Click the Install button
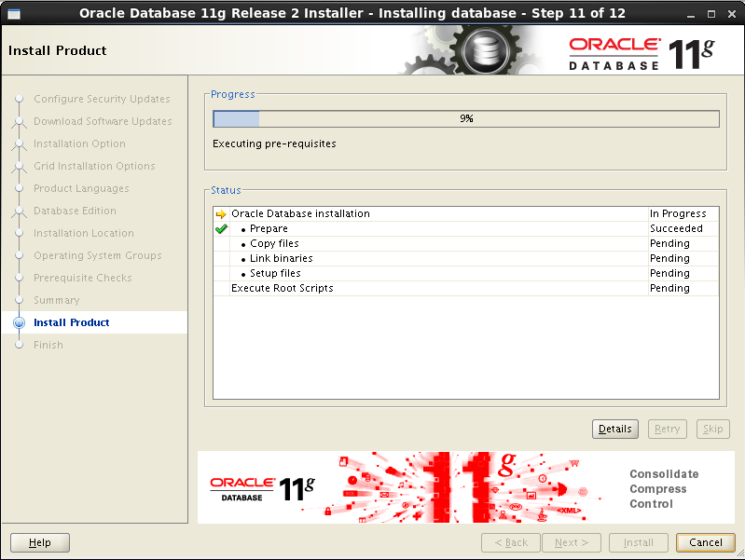Viewport: 745px width, 560px height. tap(638, 542)
